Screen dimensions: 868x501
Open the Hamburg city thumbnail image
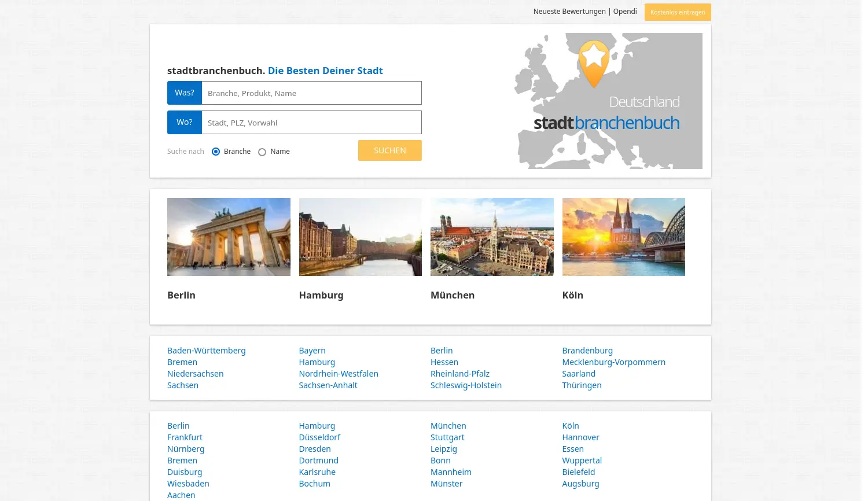point(360,237)
